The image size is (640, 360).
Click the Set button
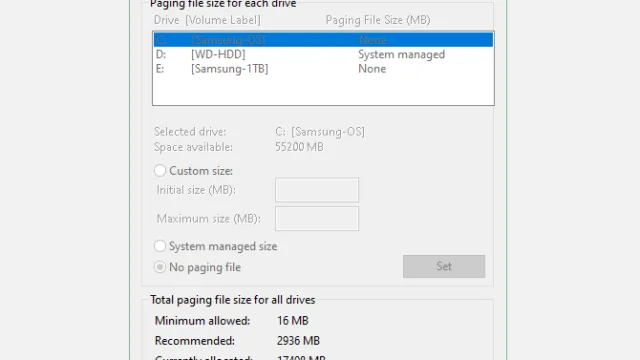point(444,267)
